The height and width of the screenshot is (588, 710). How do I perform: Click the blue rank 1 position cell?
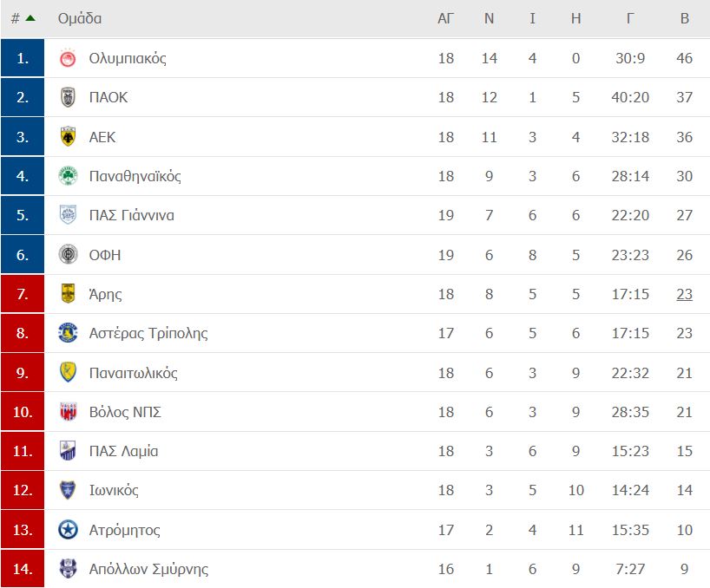[x=23, y=58]
